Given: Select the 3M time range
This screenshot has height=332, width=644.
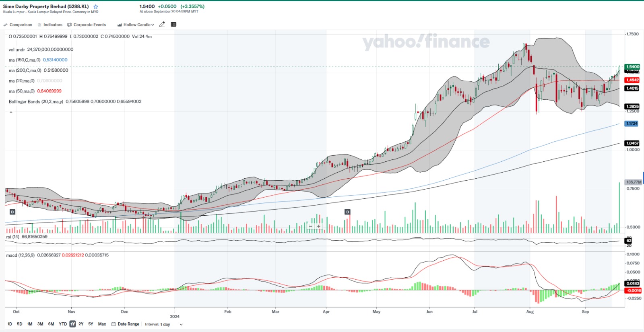Looking at the screenshot, I should (x=40, y=324).
